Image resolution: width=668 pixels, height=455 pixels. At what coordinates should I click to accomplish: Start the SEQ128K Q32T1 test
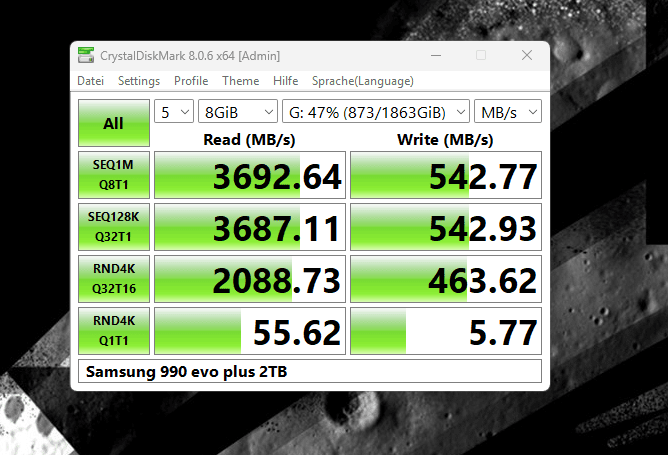[x=114, y=227]
